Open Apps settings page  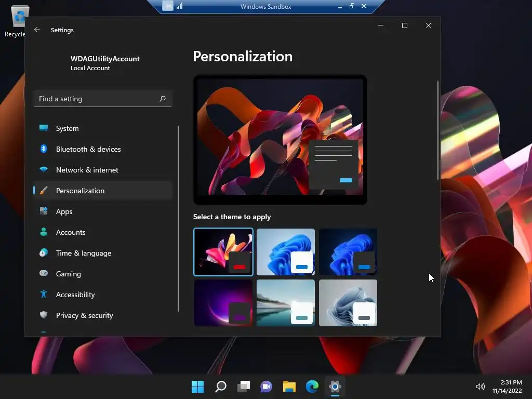103,211
